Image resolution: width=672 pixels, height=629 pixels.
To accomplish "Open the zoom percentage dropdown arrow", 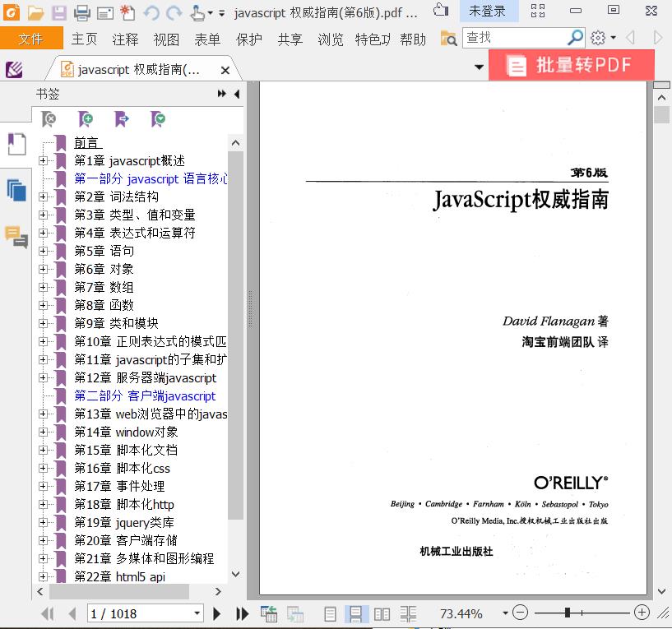I will pyautogui.click(x=505, y=613).
